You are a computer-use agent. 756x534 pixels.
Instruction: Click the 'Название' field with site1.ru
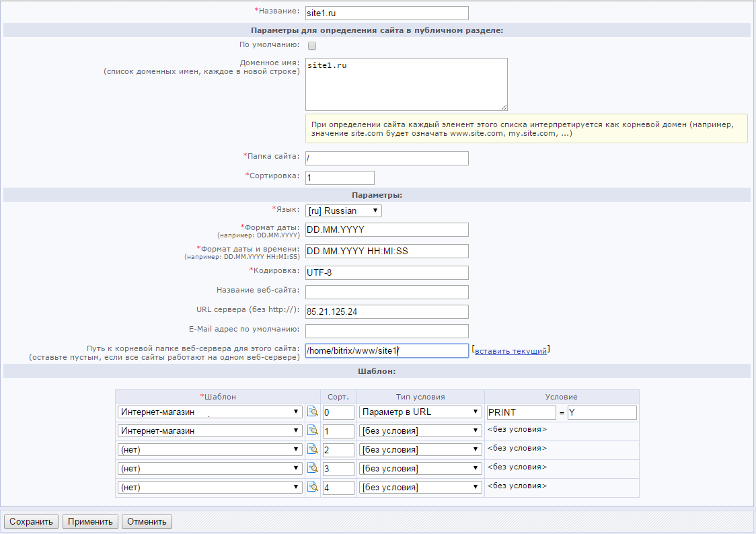tap(386, 13)
